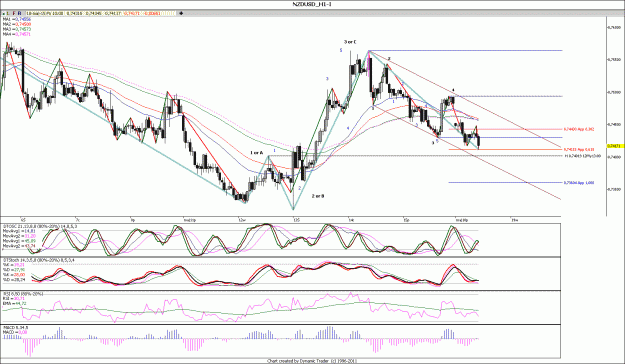Click the App 0,618 retracement label
The height and width of the screenshot is (364, 625).
579,150
